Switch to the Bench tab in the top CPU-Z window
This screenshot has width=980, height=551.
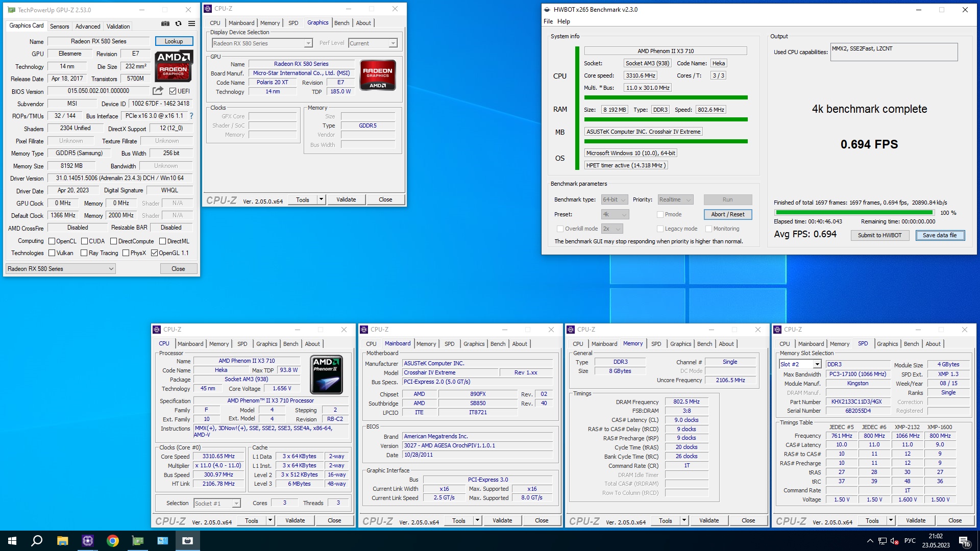pyautogui.click(x=342, y=23)
